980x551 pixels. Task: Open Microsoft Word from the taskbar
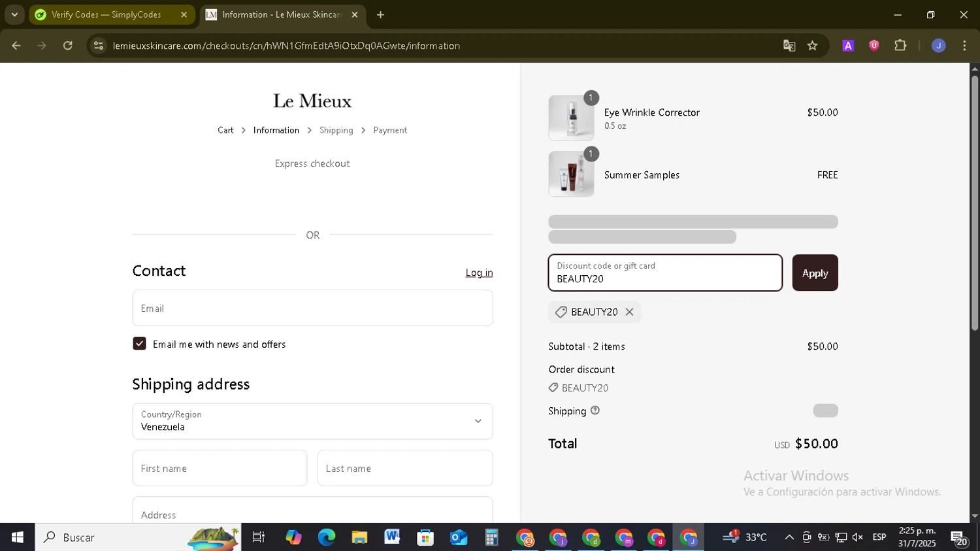click(392, 537)
